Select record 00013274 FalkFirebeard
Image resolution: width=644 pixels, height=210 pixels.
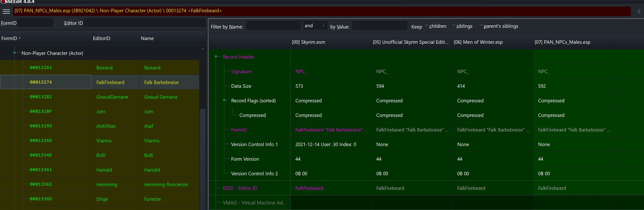coord(99,82)
